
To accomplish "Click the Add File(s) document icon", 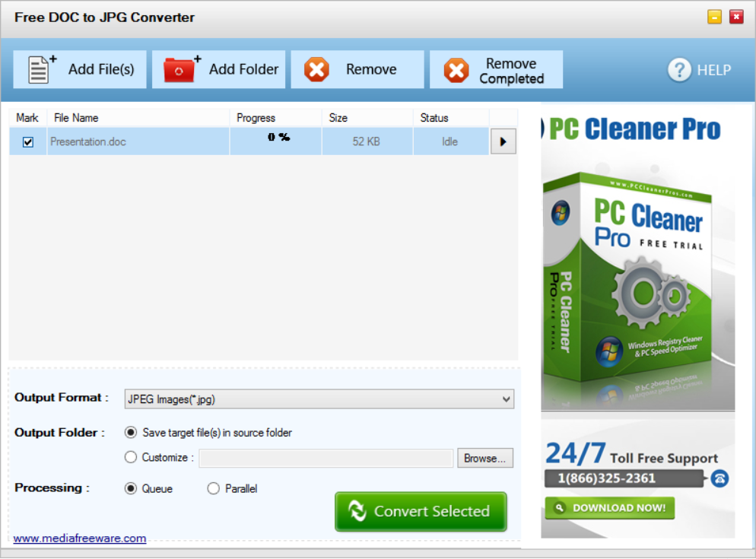I will tap(41, 69).
